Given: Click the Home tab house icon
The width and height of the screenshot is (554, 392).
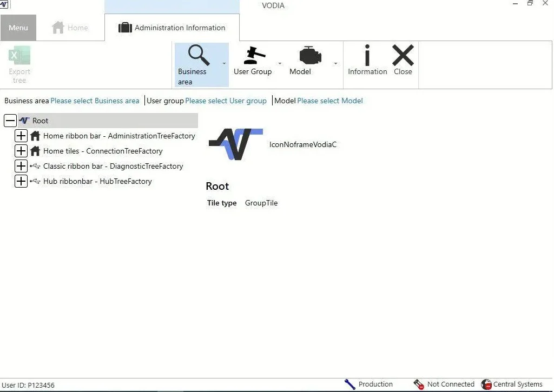Looking at the screenshot, I should (58, 28).
